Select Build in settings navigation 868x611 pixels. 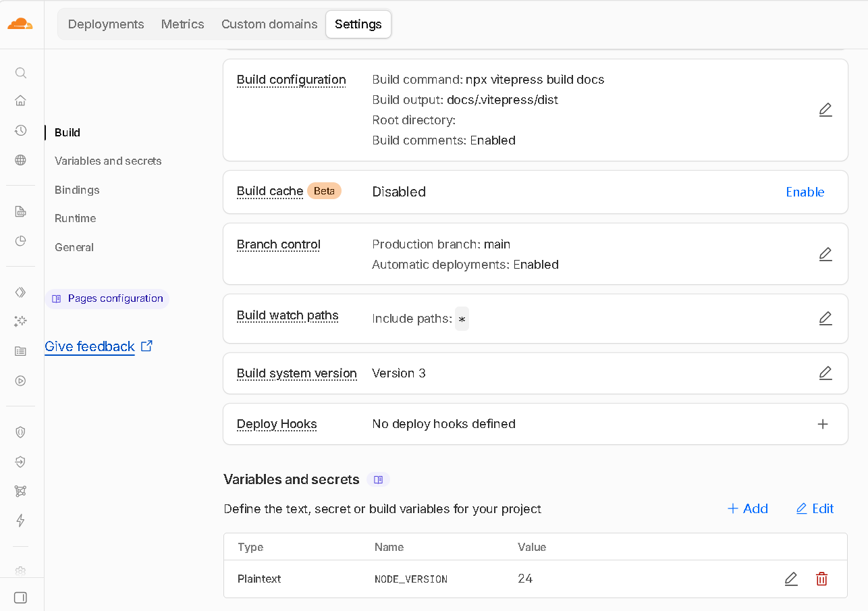[67, 132]
